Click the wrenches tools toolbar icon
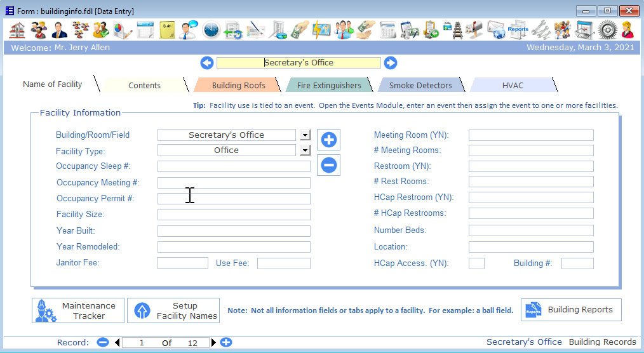 pos(540,30)
